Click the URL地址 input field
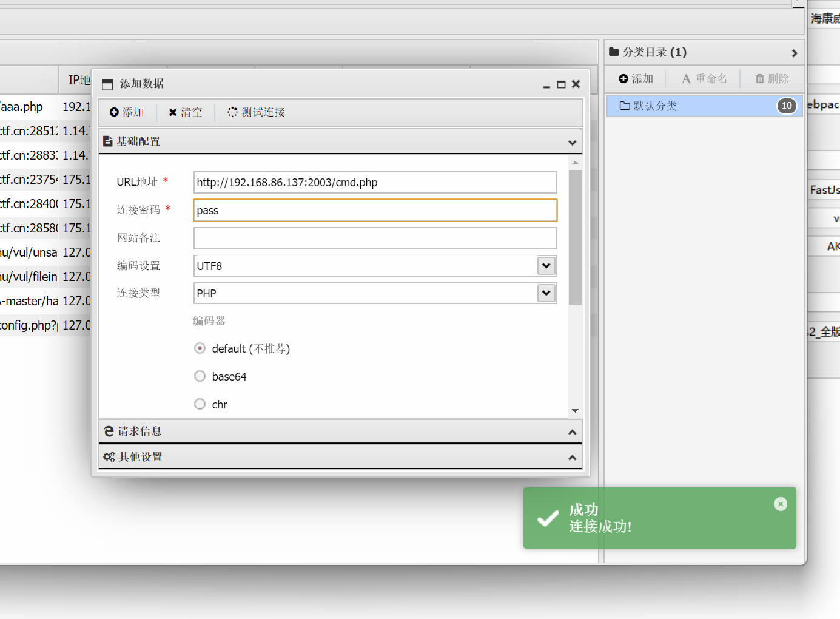The image size is (840, 619). click(375, 183)
